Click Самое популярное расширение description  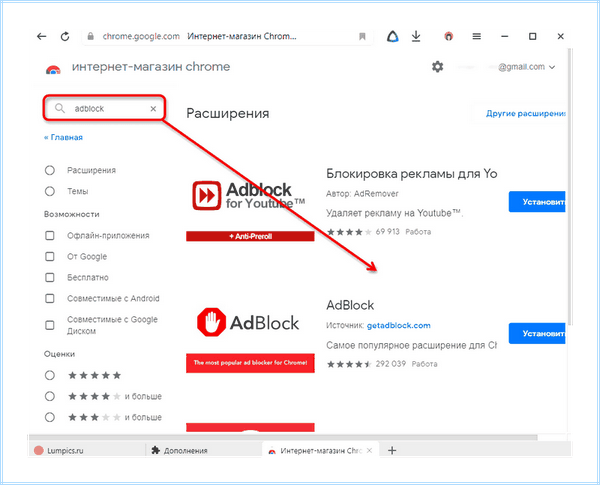coord(411,345)
